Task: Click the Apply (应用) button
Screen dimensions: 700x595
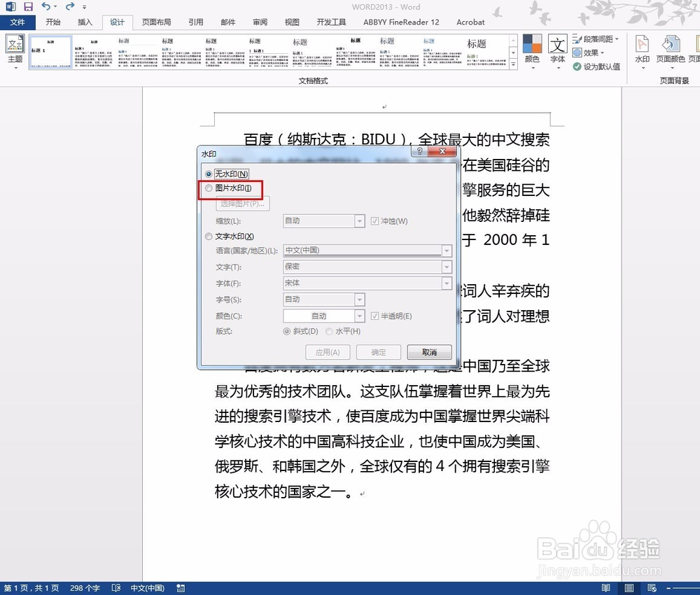Action: click(327, 352)
